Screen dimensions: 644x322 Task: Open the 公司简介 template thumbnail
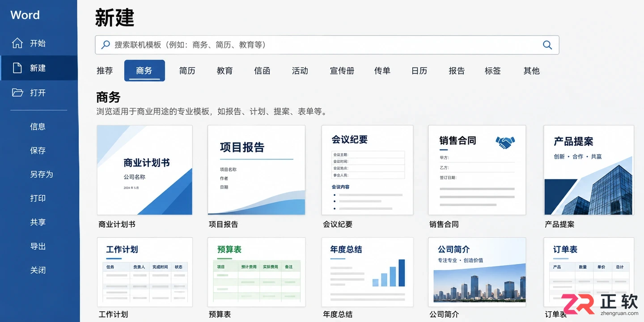click(x=477, y=272)
